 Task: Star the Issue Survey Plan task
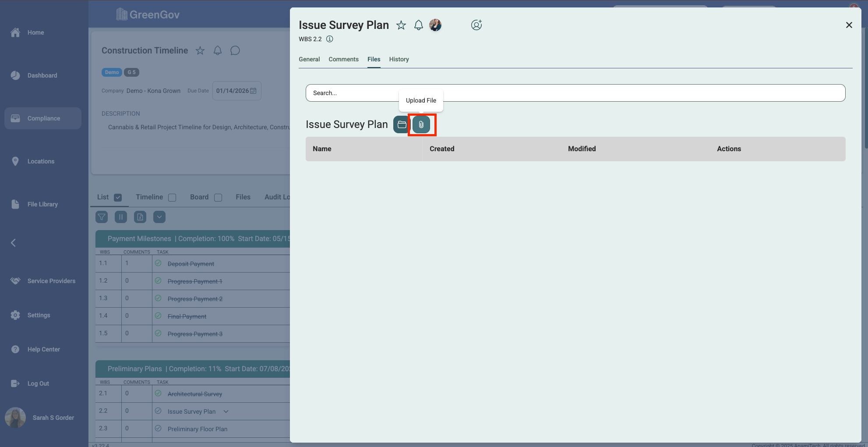point(401,25)
